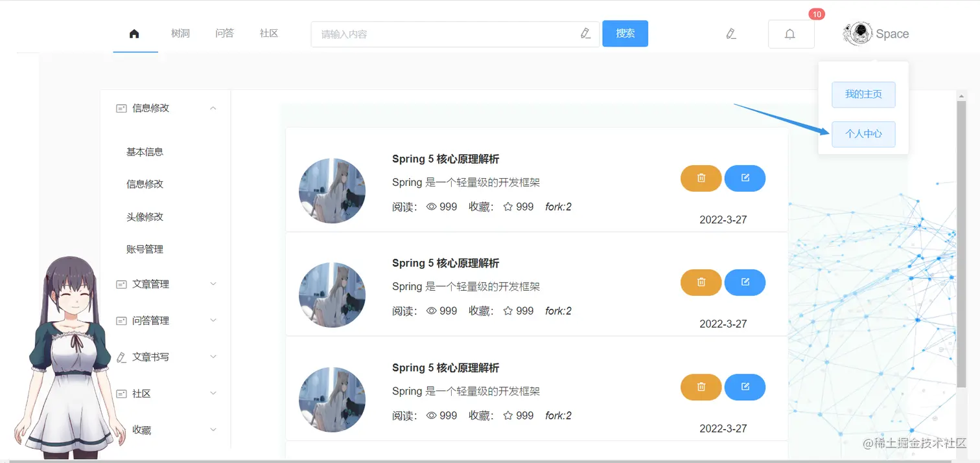Select the home icon in top navigation
Viewport: 980px width, 463px height.
(x=134, y=34)
